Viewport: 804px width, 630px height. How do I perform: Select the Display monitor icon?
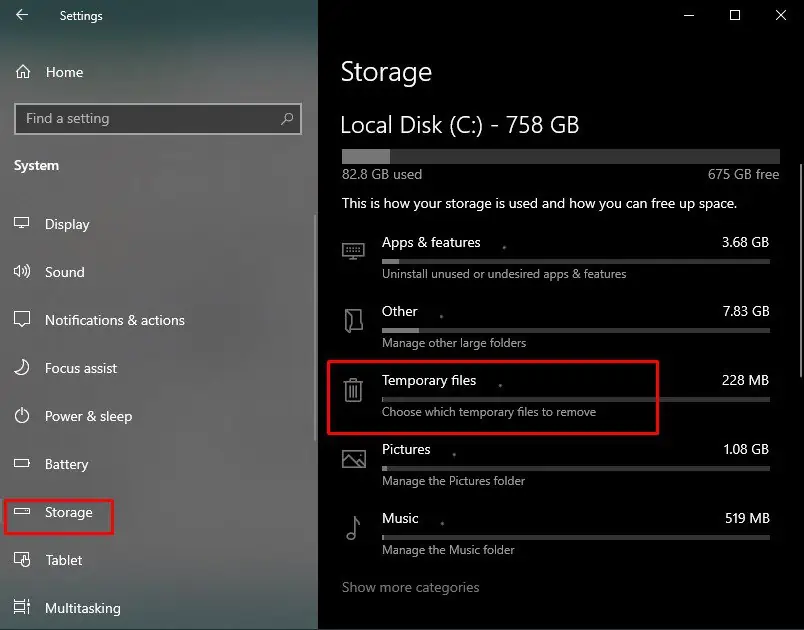pos(22,223)
